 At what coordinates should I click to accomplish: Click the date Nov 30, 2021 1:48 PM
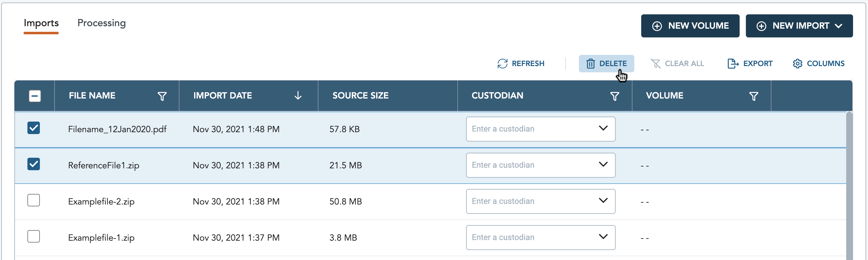coord(236,129)
